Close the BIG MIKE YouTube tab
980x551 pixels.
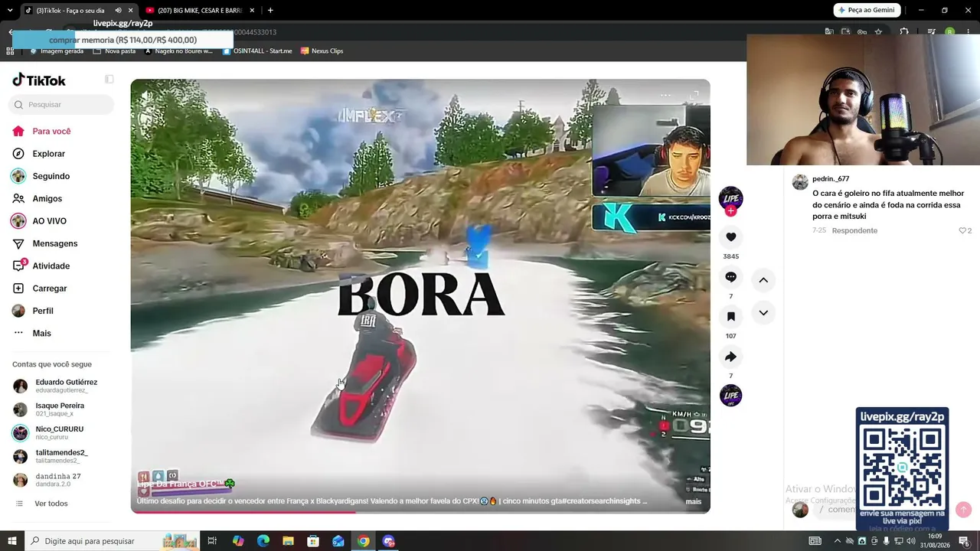252,10
